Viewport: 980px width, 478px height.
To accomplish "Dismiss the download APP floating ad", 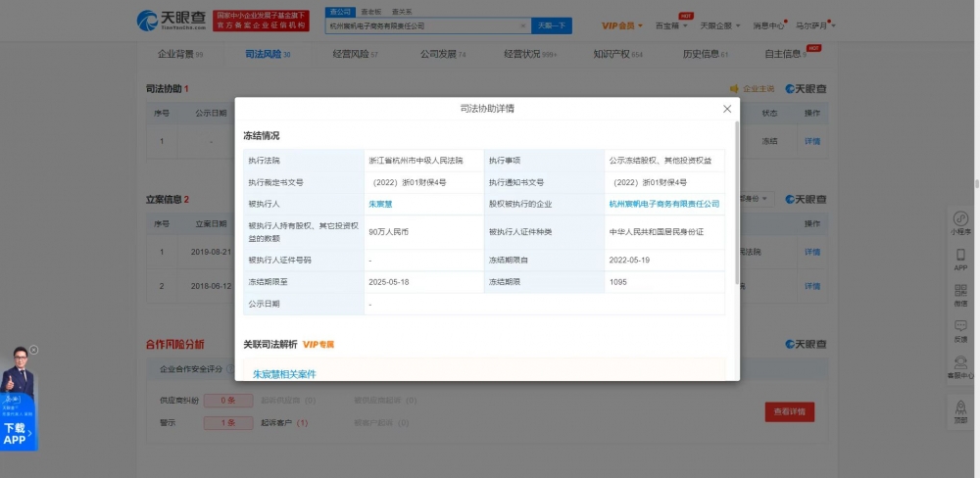I will coord(33,350).
